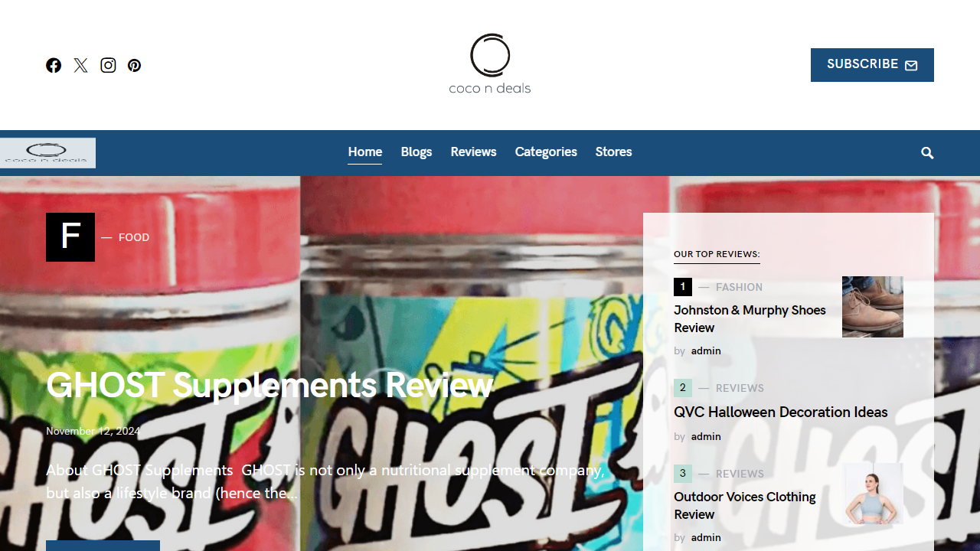Go to the Home menu item
The height and width of the screenshot is (551, 980).
(x=365, y=152)
